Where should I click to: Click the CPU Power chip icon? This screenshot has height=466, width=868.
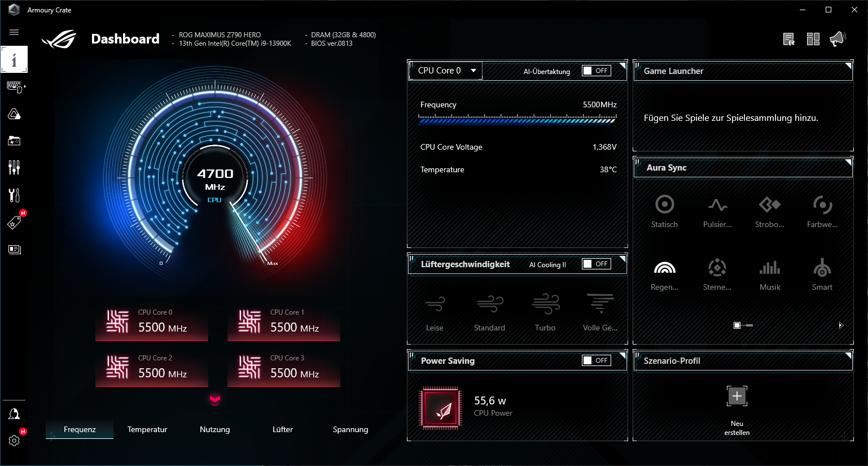point(440,408)
